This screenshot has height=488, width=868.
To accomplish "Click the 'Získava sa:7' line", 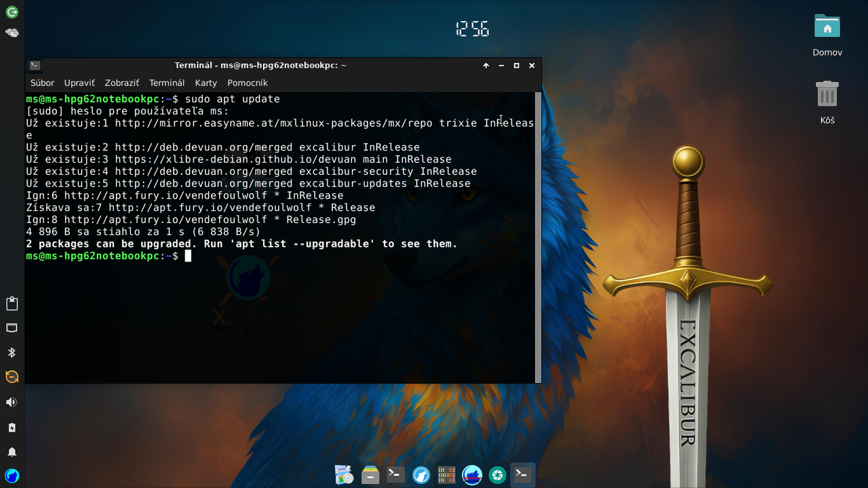I will [201, 207].
